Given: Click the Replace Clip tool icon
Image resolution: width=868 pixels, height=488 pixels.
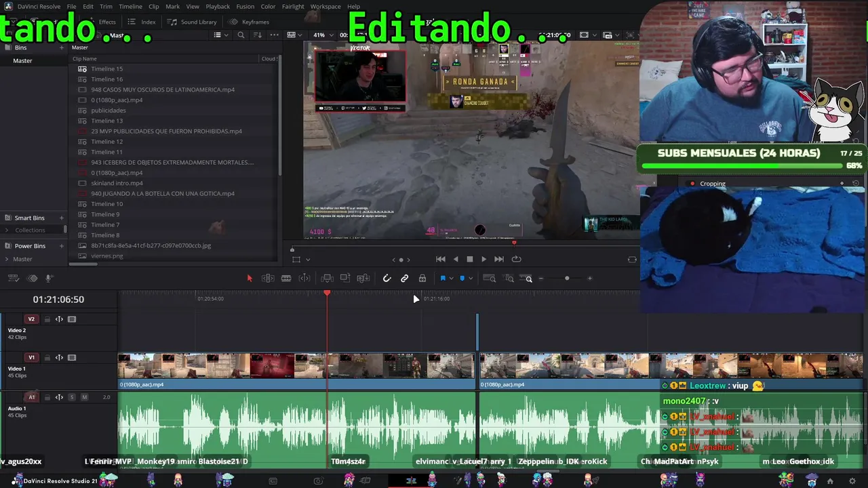Looking at the screenshot, I should 363,278.
